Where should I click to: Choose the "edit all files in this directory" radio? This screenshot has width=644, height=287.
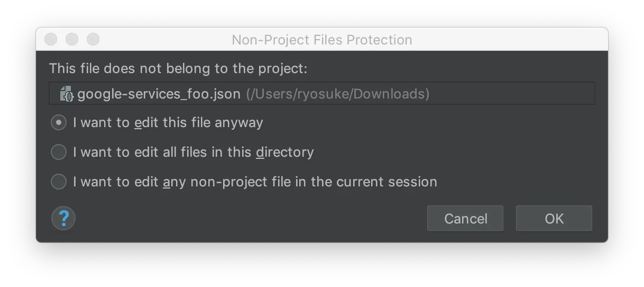click(58, 153)
